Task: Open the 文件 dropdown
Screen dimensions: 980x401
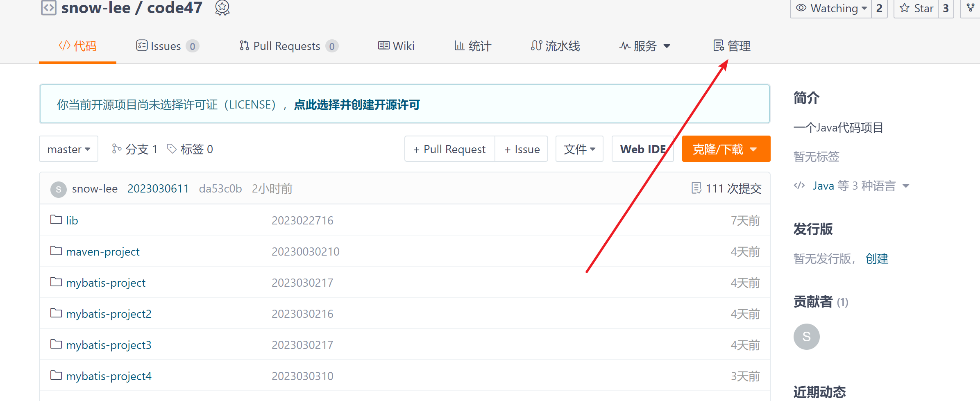Action: tap(579, 149)
